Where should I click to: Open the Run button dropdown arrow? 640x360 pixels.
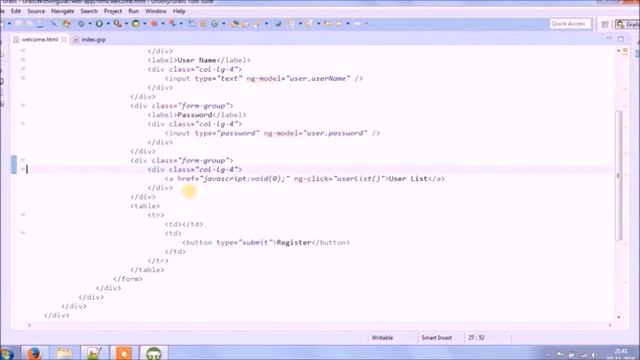(108, 24)
